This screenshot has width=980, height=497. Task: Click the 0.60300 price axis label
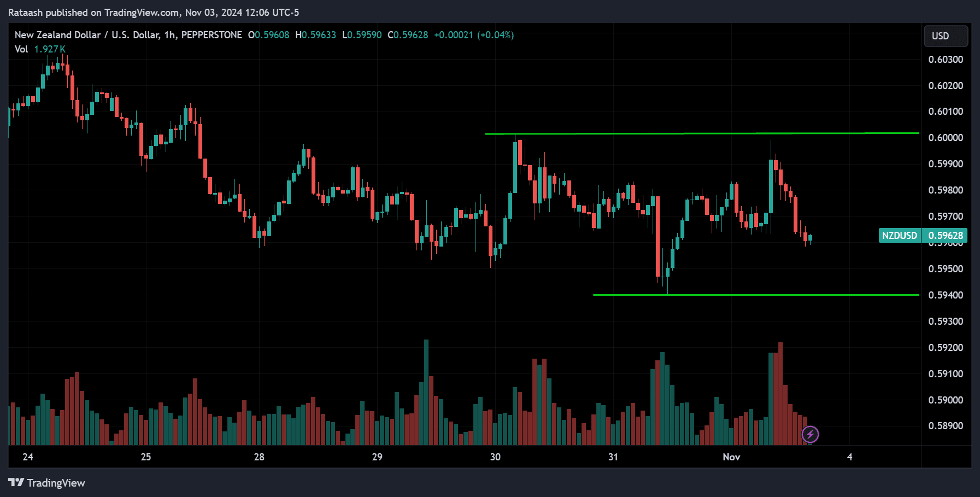coord(946,60)
